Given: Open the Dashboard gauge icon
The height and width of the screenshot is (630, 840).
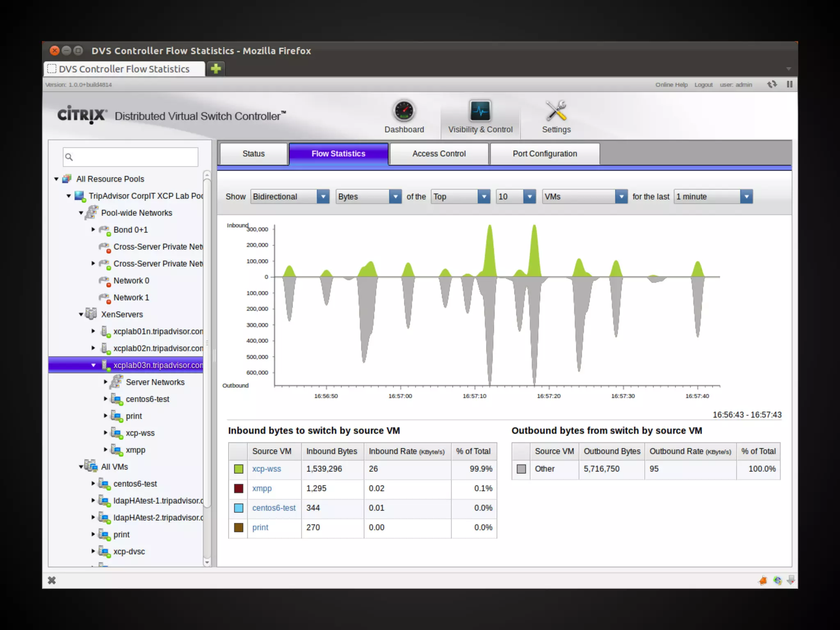Looking at the screenshot, I should 404,111.
